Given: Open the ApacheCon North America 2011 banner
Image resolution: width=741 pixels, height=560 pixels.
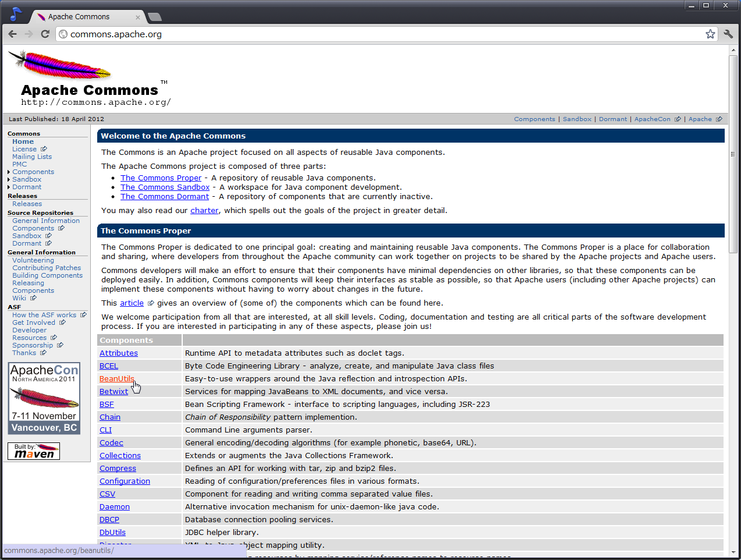Looking at the screenshot, I should click(44, 399).
